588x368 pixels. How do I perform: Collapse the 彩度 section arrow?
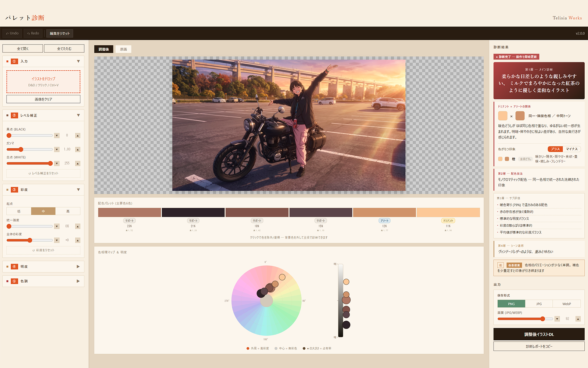[78, 190]
